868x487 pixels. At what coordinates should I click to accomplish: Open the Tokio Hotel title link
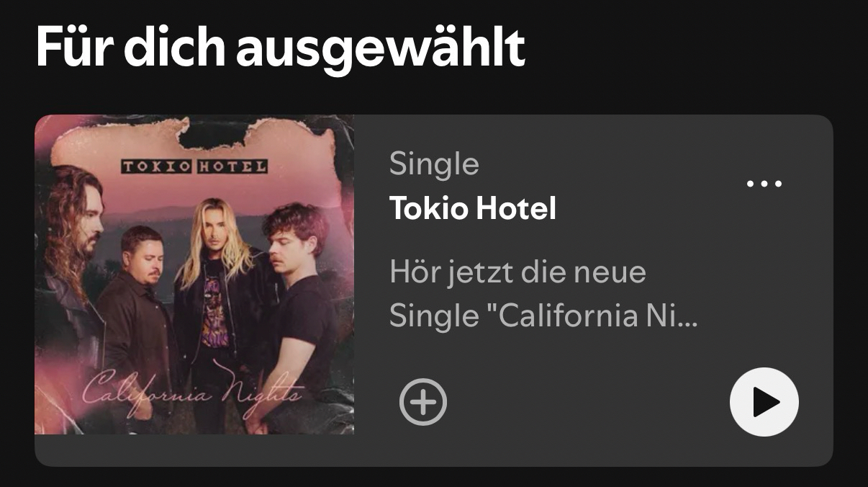(x=473, y=209)
